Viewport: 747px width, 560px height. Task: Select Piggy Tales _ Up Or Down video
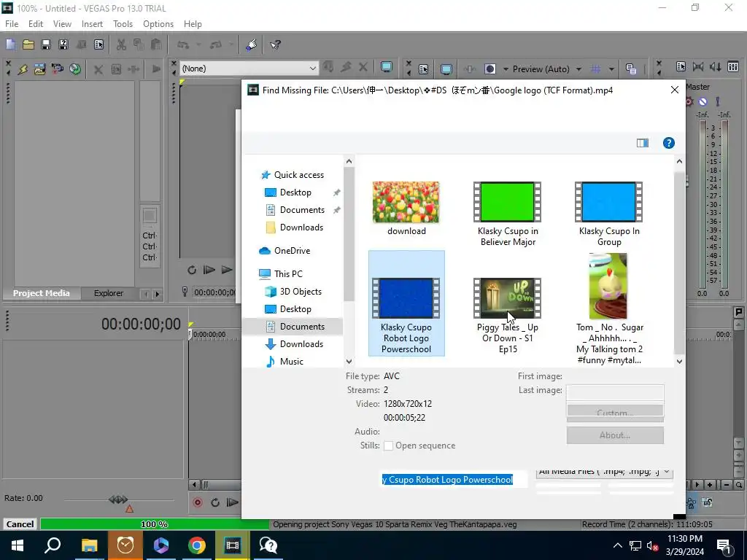click(x=508, y=315)
